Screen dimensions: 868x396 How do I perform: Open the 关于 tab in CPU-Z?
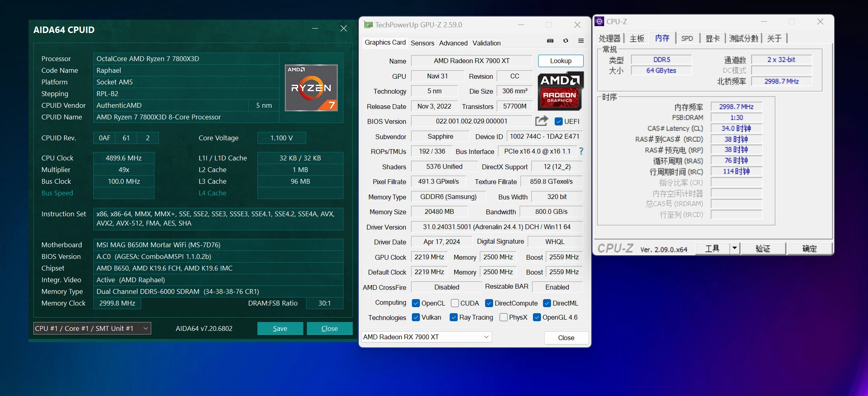[774, 38]
